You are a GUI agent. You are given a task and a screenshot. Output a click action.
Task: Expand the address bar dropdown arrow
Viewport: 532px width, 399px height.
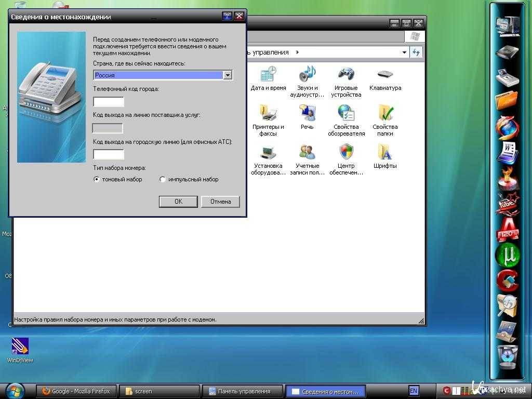coord(404,52)
